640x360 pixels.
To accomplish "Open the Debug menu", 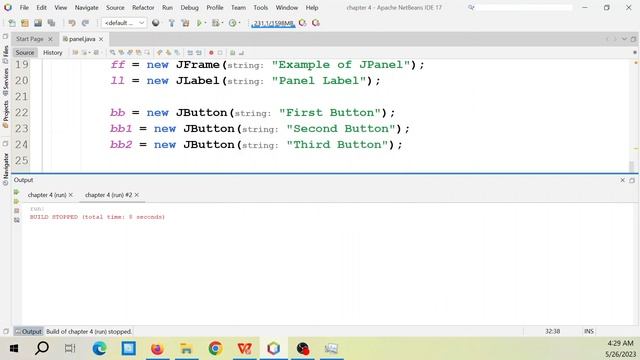I will (189, 8).
